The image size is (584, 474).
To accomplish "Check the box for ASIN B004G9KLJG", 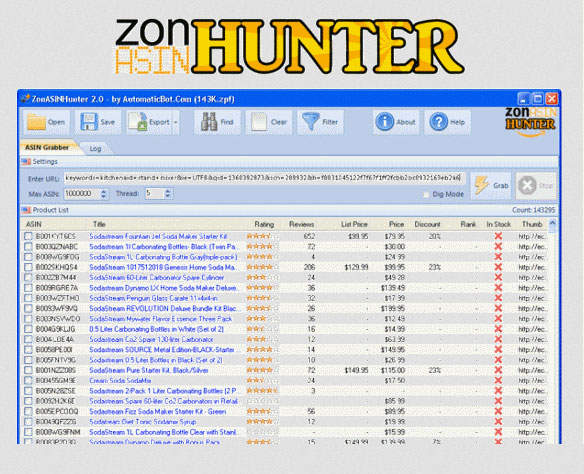I will [x=28, y=329].
